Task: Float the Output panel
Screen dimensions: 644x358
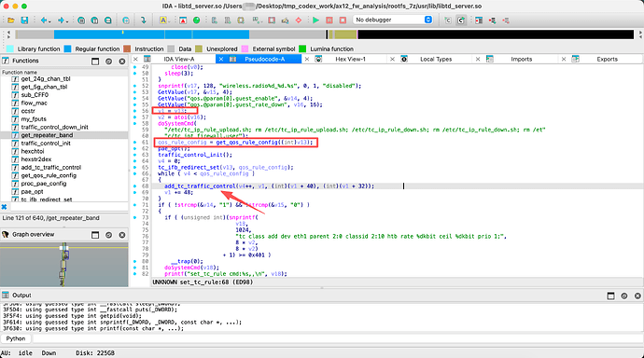Action: coord(610,296)
